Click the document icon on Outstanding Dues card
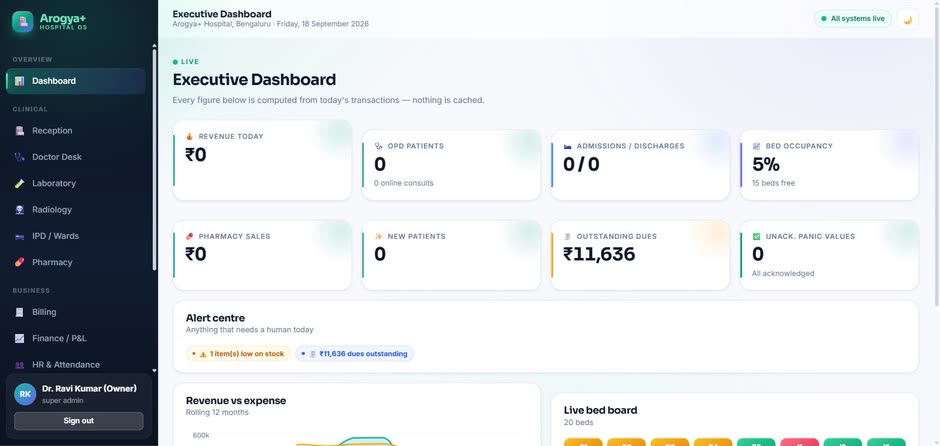 point(568,237)
